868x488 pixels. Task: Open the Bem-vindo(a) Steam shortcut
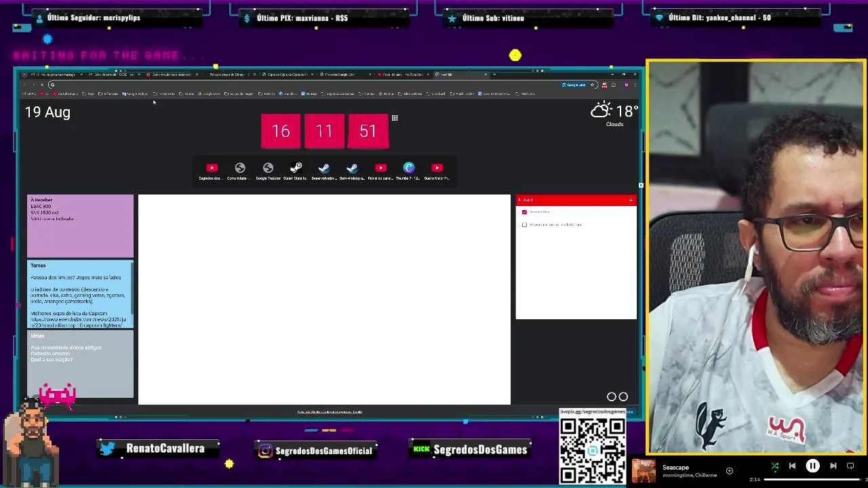352,171
